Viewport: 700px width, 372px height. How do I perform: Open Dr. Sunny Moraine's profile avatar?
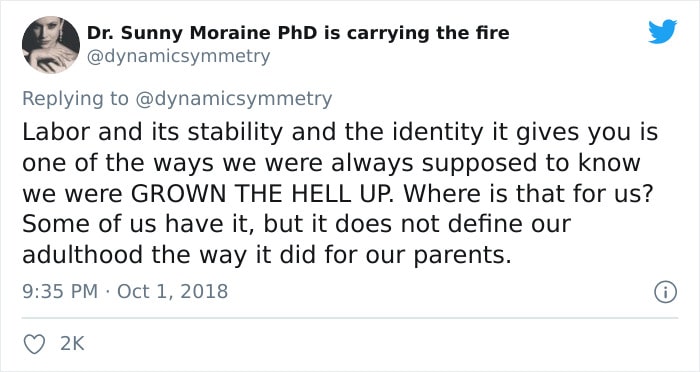pos(51,44)
